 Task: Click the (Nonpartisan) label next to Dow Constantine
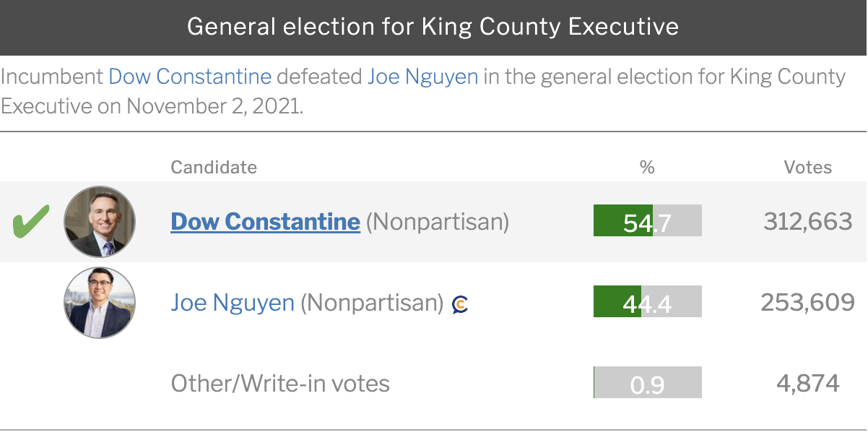click(x=438, y=221)
